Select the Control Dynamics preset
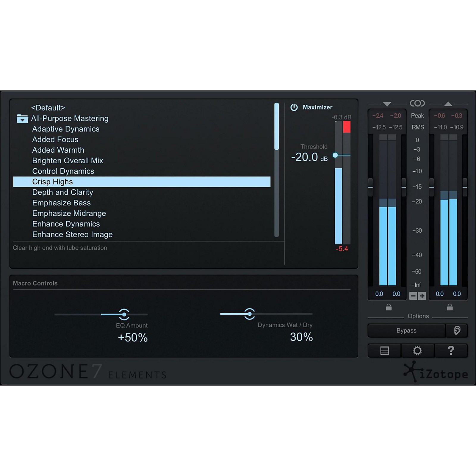This screenshot has height=476, width=476. (x=63, y=171)
